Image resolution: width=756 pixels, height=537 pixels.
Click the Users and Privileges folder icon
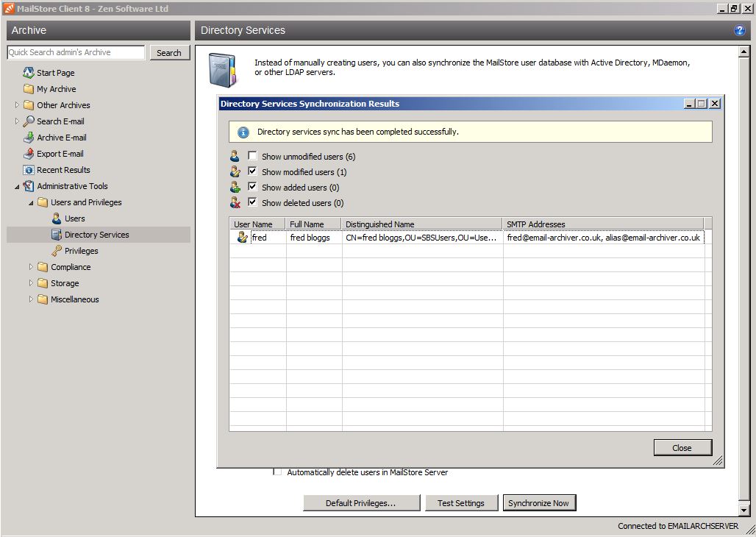click(43, 202)
